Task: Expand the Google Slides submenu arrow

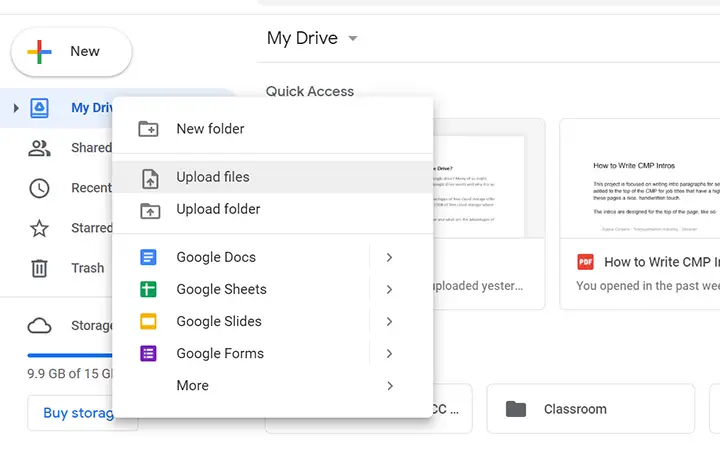Action: [389, 322]
